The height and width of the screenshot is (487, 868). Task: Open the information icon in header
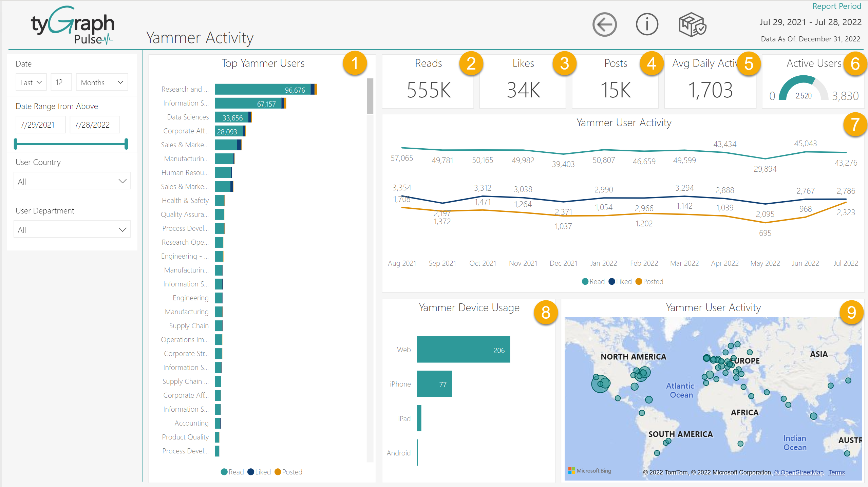[647, 24]
